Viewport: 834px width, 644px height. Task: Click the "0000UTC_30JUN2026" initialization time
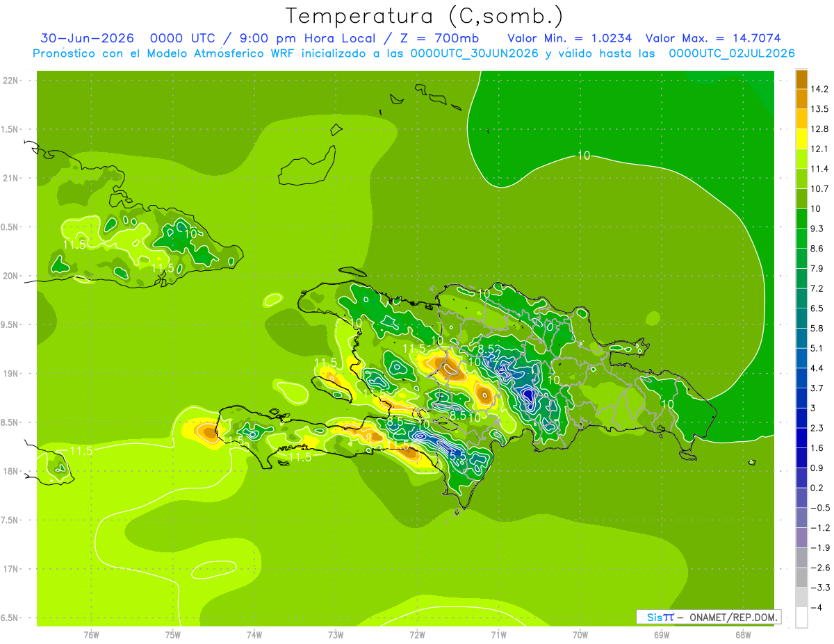[474, 53]
